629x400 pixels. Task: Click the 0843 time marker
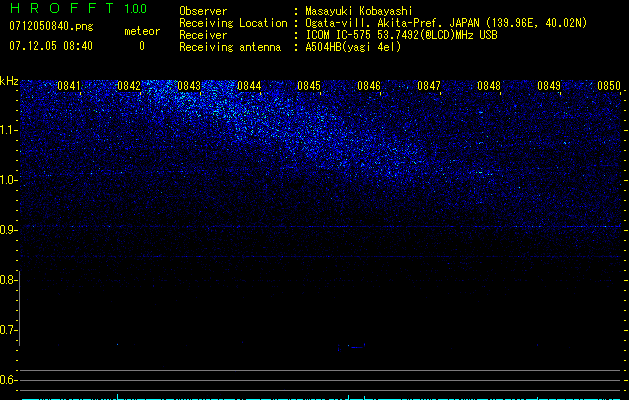point(189,86)
